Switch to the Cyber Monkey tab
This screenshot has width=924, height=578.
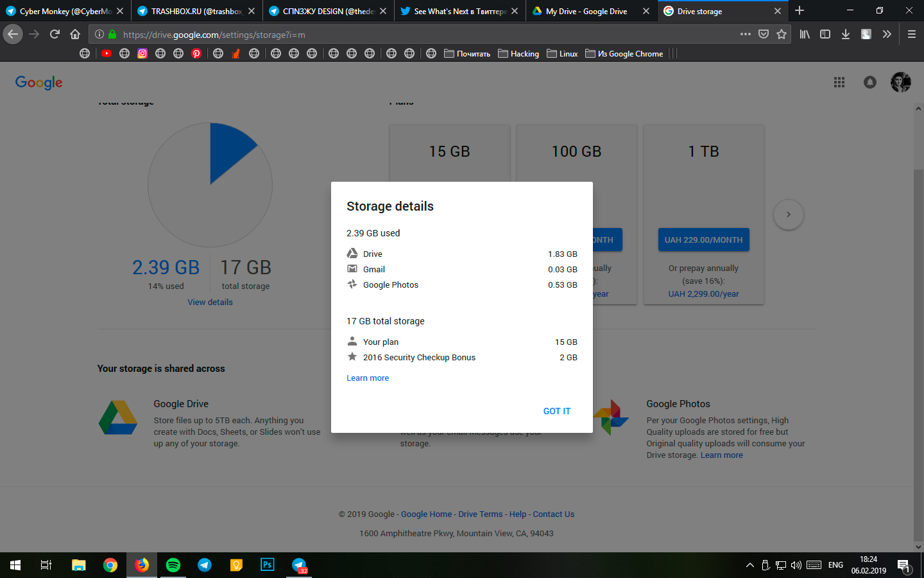65,11
